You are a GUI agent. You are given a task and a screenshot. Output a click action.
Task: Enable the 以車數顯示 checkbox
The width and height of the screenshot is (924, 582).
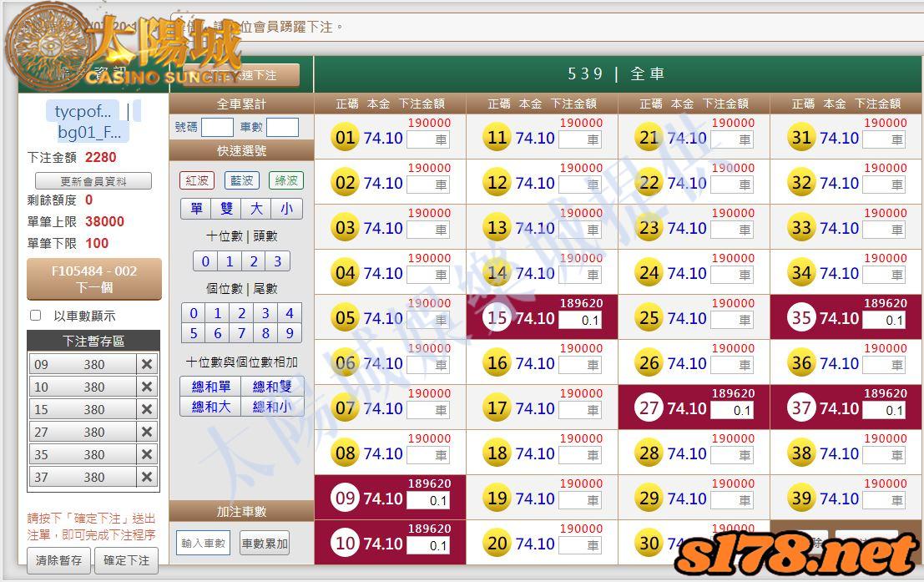point(35,316)
